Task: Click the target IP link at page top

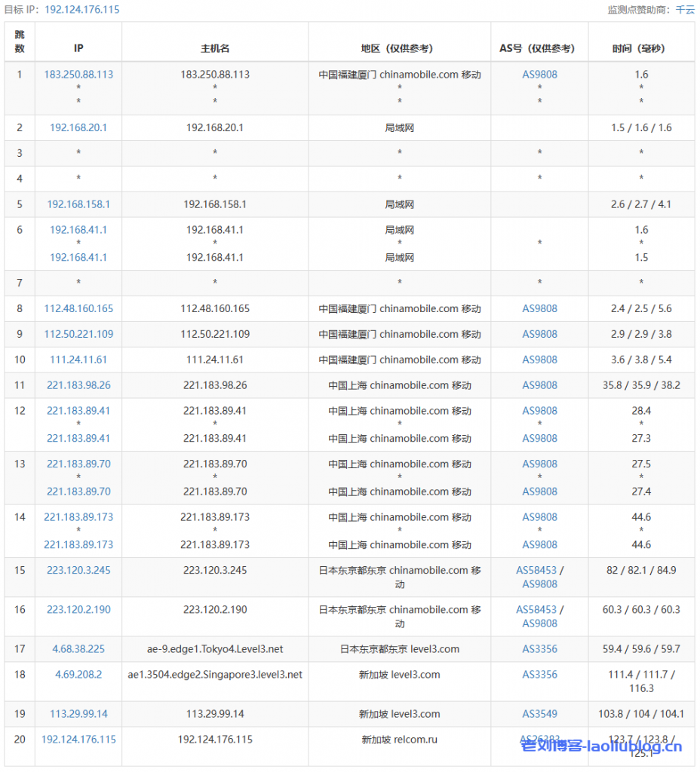Action: click(x=81, y=10)
